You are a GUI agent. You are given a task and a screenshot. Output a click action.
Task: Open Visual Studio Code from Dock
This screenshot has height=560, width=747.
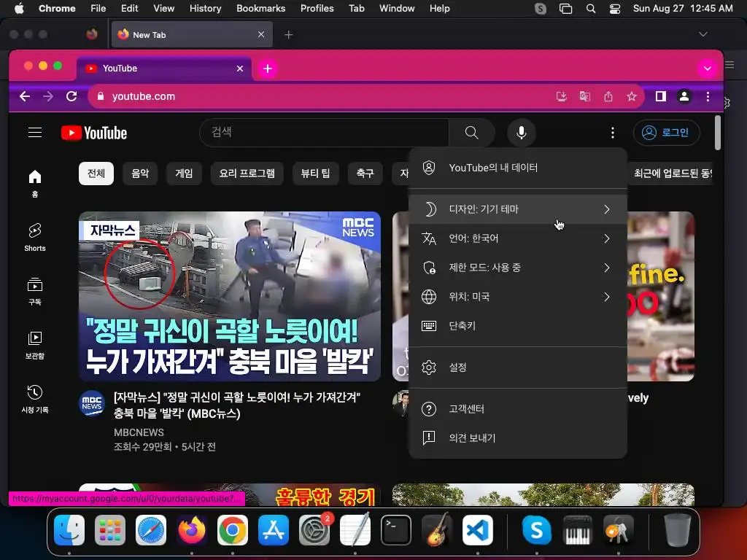pyautogui.click(x=477, y=530)
